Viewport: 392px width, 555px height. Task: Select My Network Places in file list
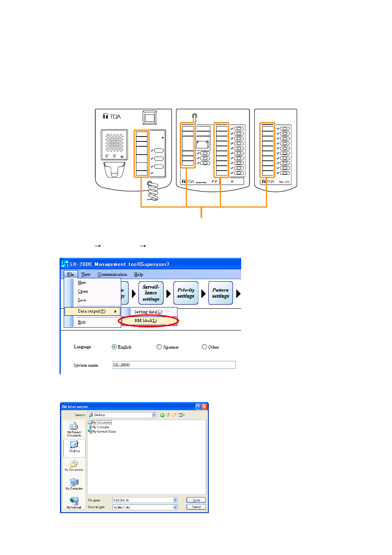[x=102, y=432]
